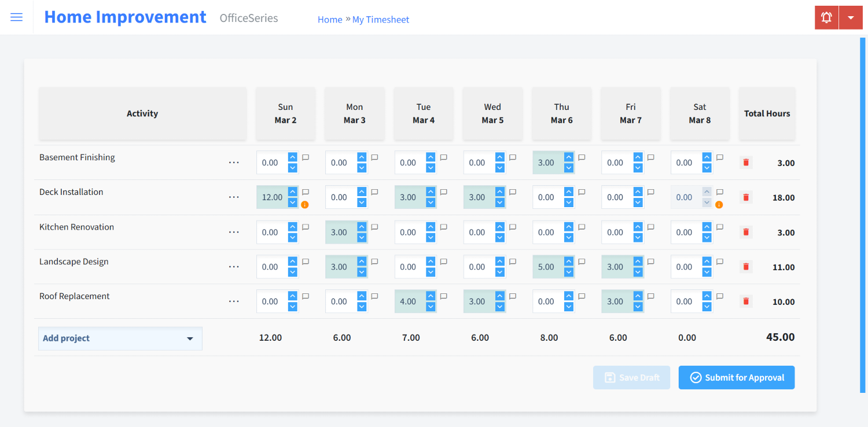Click orange warning icon on Deck Installation Saturday

719,204
